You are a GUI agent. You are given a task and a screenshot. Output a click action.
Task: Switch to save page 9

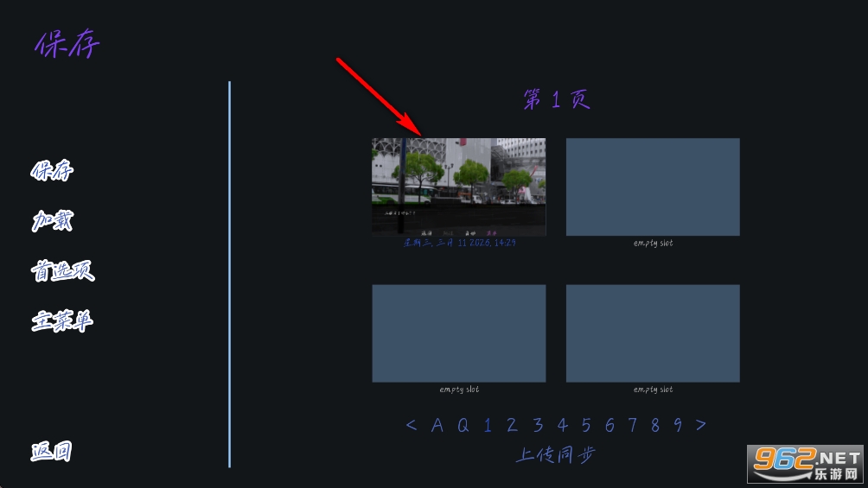[678, 425]
